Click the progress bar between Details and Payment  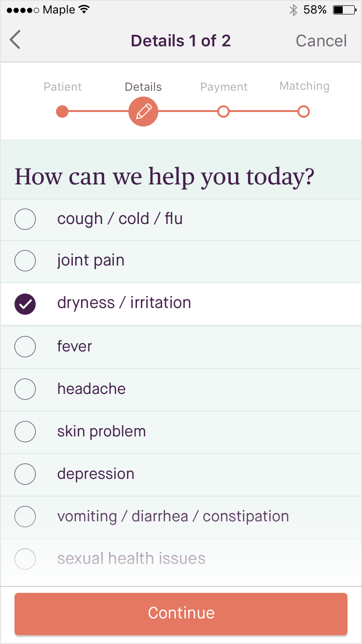[183, 112]
